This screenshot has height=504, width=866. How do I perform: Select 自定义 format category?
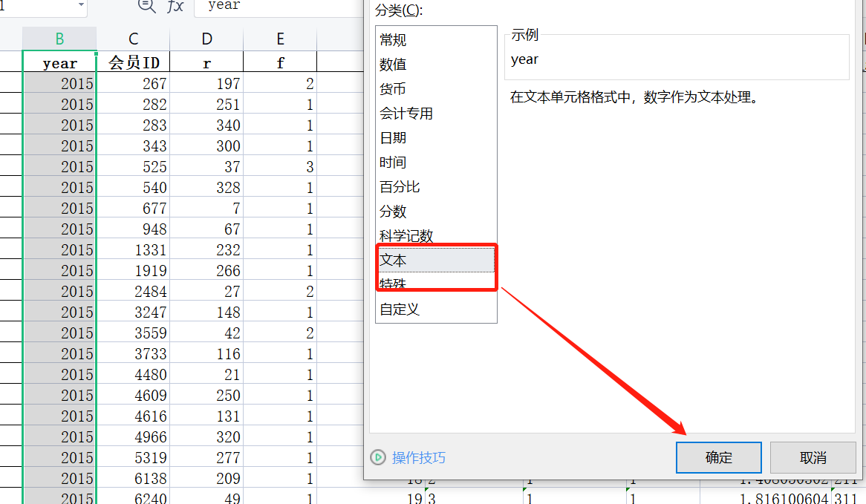tap(436, 309)
